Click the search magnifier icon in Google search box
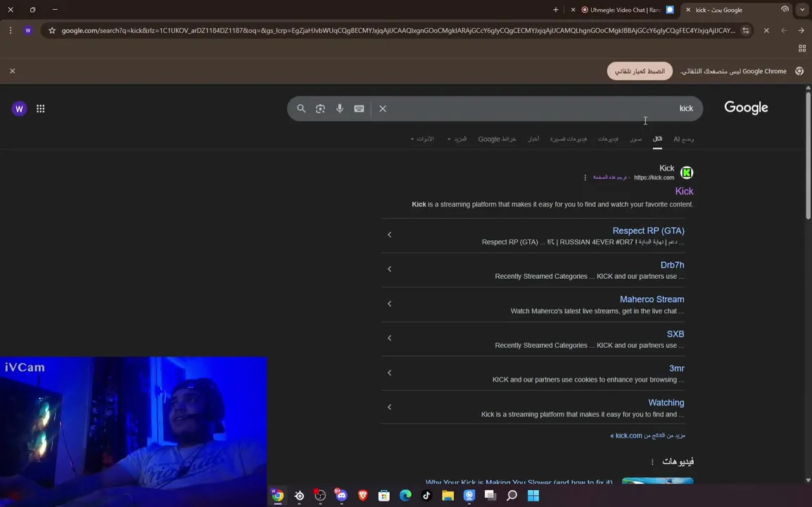 [x=301, y=108]
